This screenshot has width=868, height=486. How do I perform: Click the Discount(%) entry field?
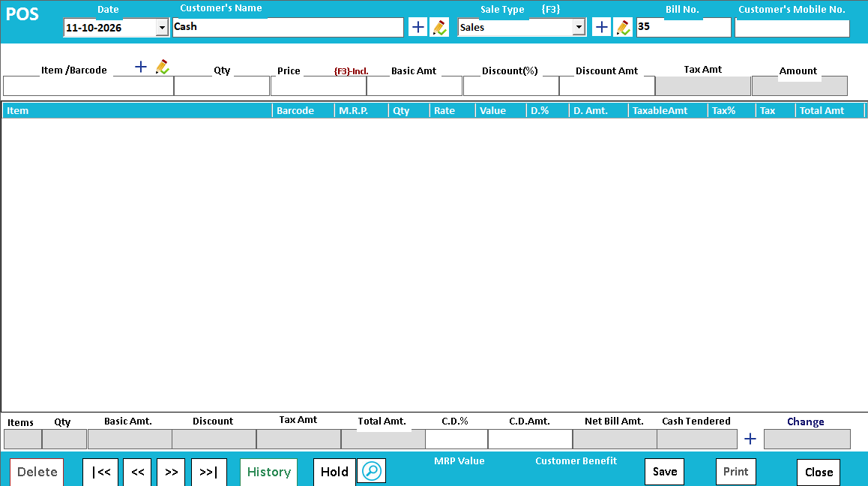[x=511, y=86]
